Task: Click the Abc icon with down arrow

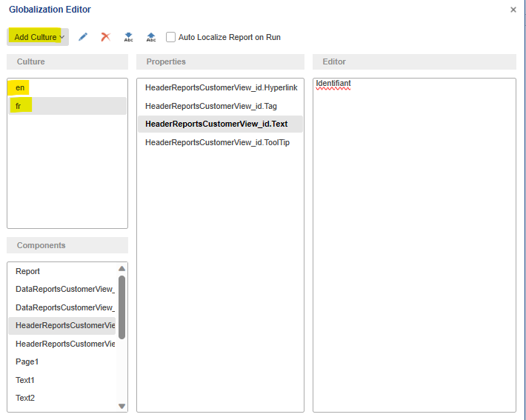Action: [x=128, y=37]
